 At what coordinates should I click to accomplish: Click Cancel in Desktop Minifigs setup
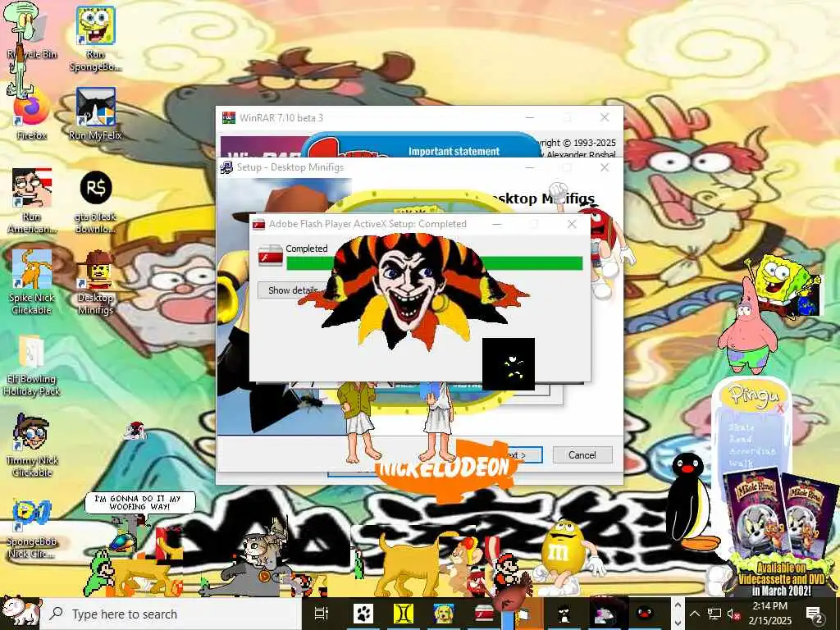tap(582, 454)
